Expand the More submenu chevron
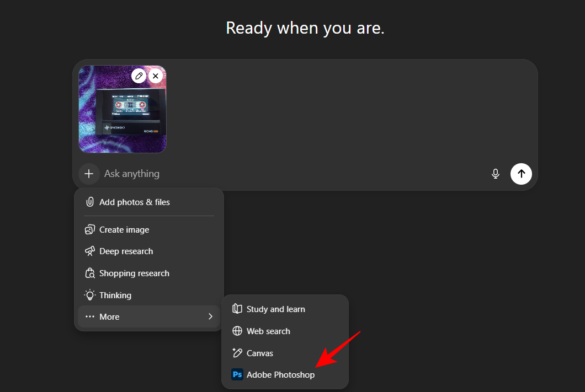 (210, 316)
